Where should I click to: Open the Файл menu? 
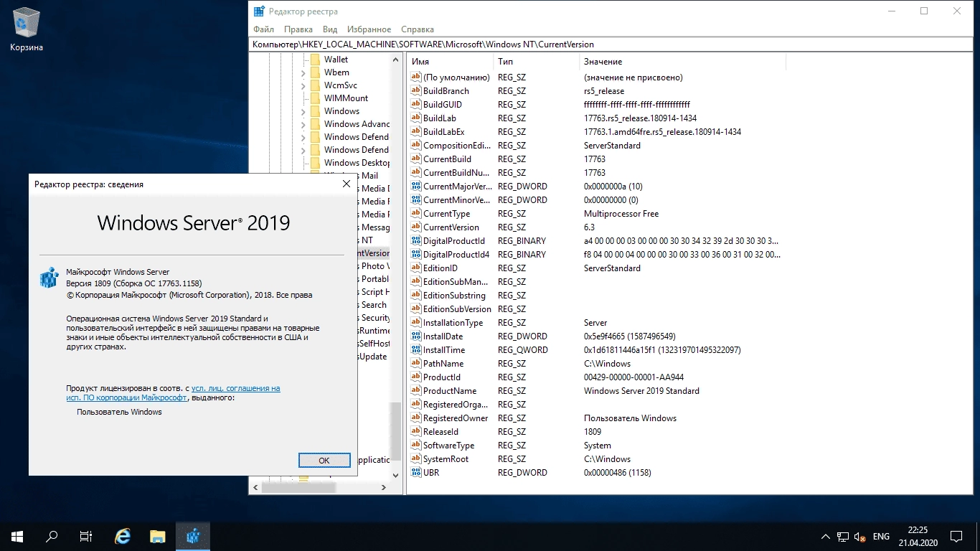click(x=263, y=29)
